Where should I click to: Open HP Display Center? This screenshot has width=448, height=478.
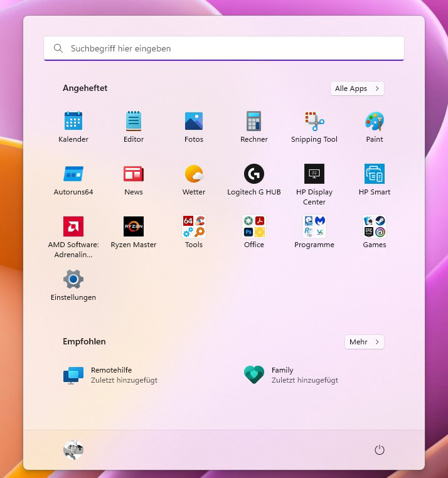tap(314, 184)
